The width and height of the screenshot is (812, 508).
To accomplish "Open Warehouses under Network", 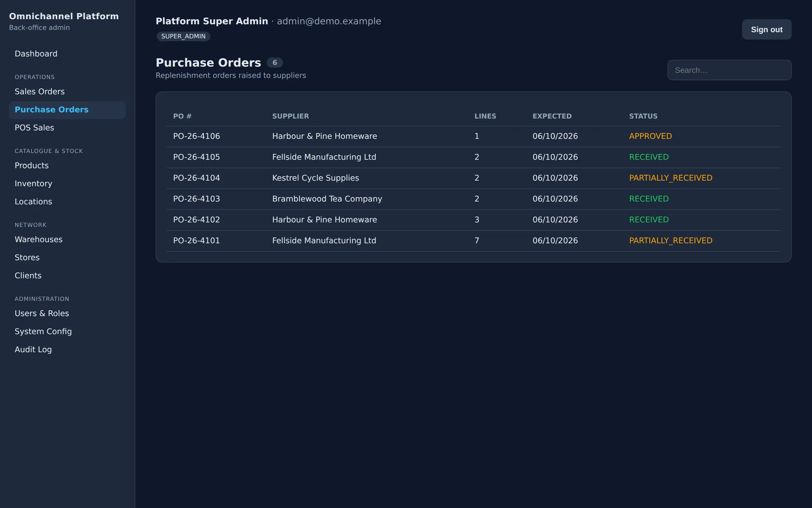I will [x=67, y=240].
